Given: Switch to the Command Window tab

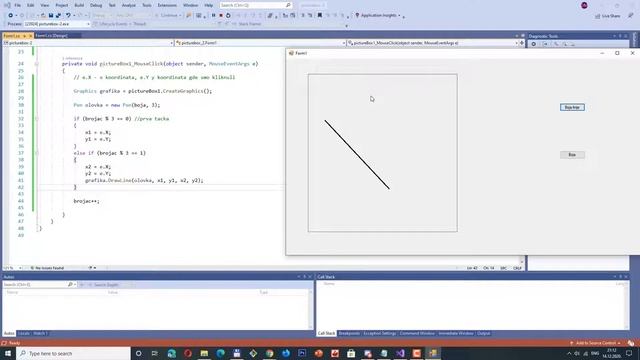Looking at the screenshot, I should 417,333.
